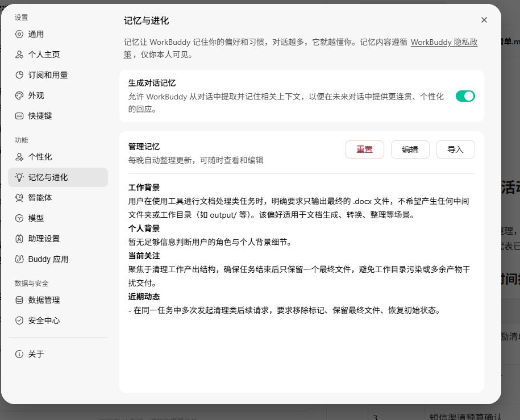Select the 智能体 menu label
The width and height of the screenshot is (520, 420).
pyautogui.click(x=40, y=198)
